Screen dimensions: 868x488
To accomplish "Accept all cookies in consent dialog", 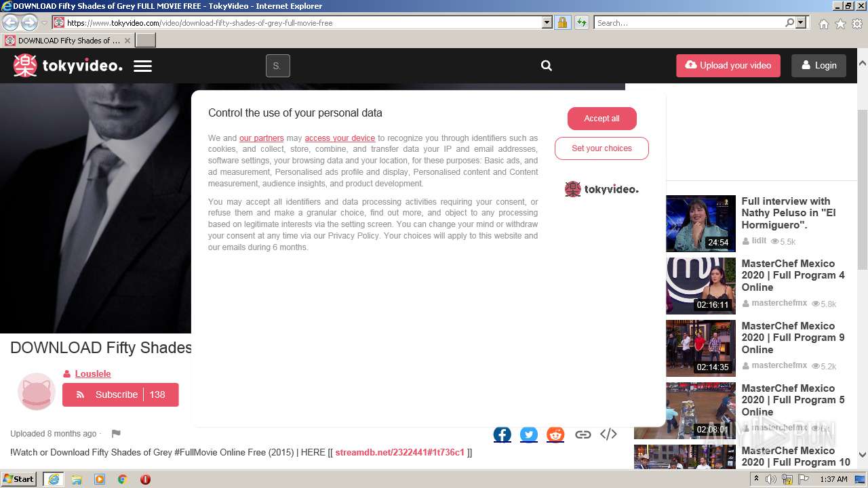I will click(601, 119).
